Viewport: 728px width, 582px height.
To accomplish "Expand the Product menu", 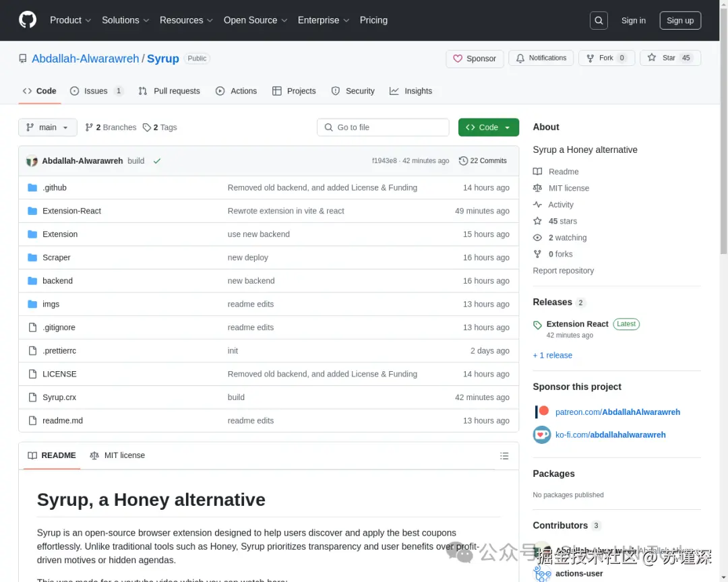I will (70, 20).
